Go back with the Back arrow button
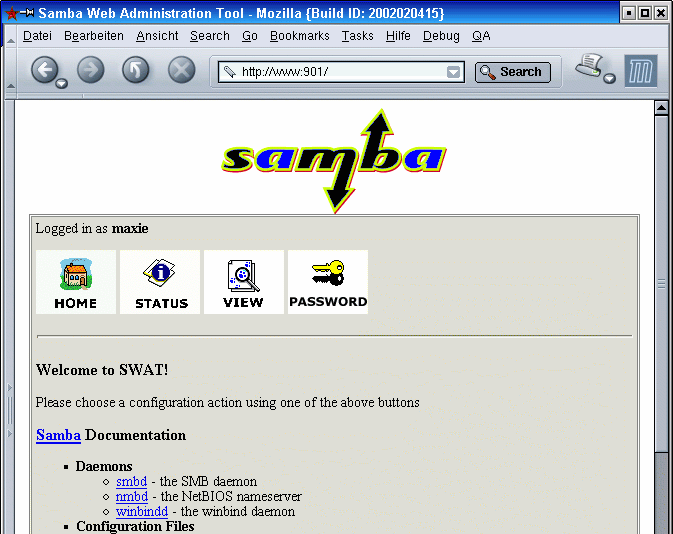 [x=44, y=70]
